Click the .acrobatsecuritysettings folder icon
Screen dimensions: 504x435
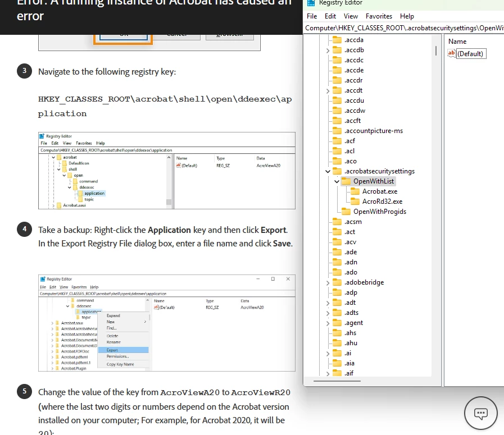(337, 171)
